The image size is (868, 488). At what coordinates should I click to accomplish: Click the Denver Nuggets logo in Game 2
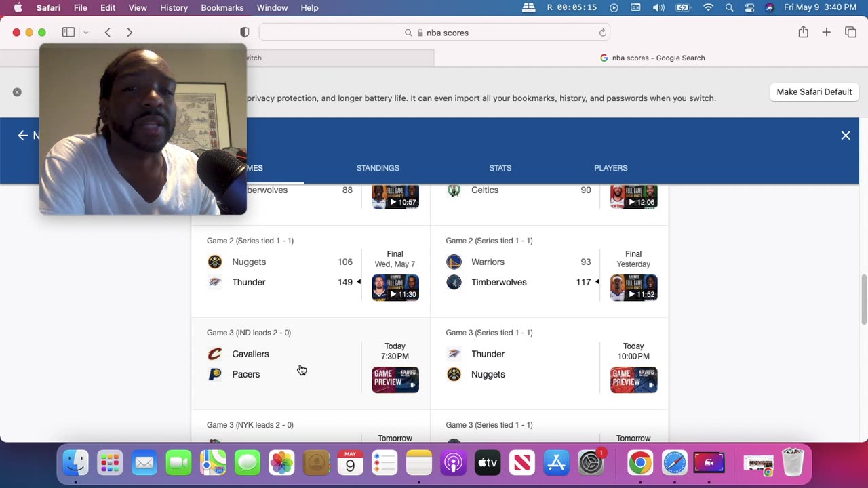(215, 262)
